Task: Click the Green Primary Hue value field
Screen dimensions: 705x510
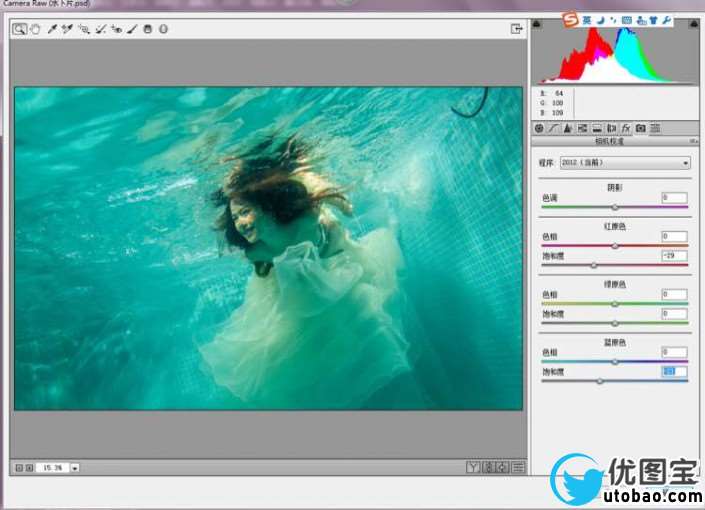Action: click(x=674, y=294)
